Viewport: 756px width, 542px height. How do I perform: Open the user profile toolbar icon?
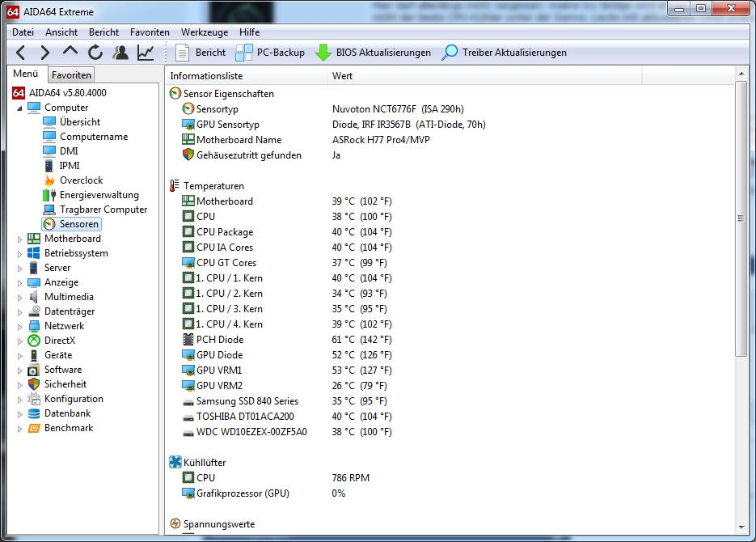click(120, 53)
